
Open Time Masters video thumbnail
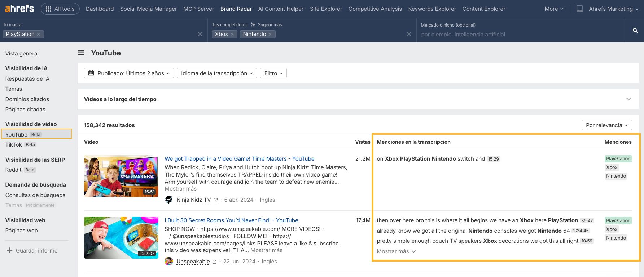(121, 176)
